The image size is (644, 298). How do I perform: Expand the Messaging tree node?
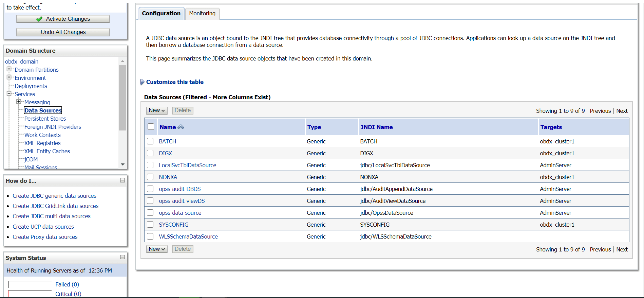click(19, 102)
